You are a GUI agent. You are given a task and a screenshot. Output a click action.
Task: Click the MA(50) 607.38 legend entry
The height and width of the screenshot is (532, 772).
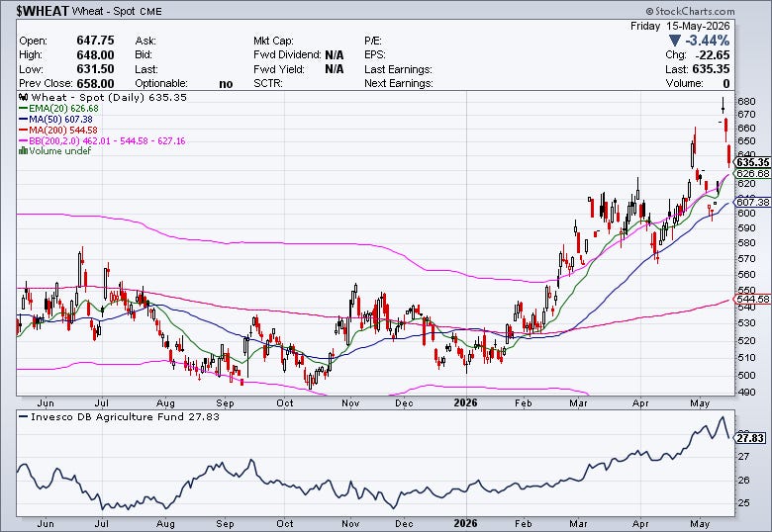click(55, 119)
